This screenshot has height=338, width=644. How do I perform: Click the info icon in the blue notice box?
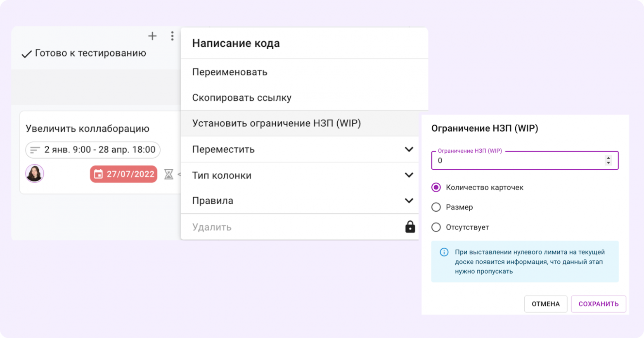444,253
